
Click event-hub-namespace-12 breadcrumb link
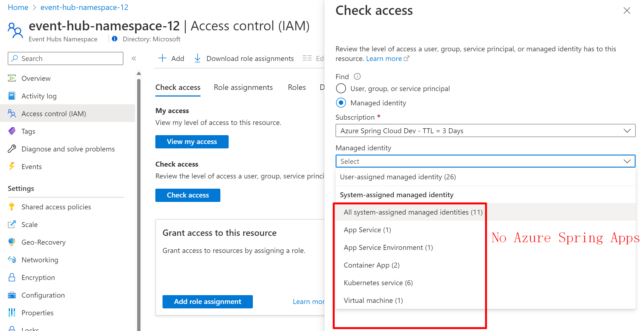click(x=84, y=7)
